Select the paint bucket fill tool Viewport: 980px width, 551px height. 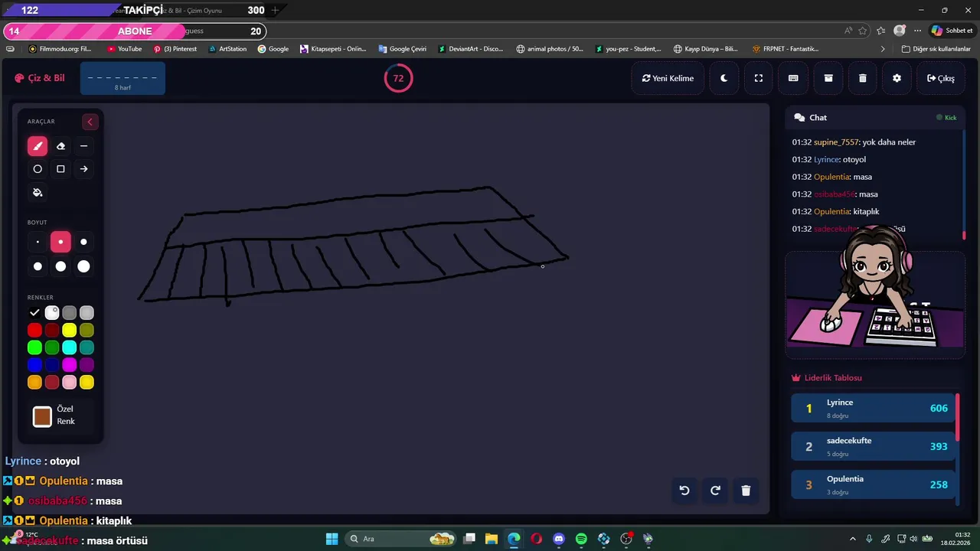coord(38,192)
